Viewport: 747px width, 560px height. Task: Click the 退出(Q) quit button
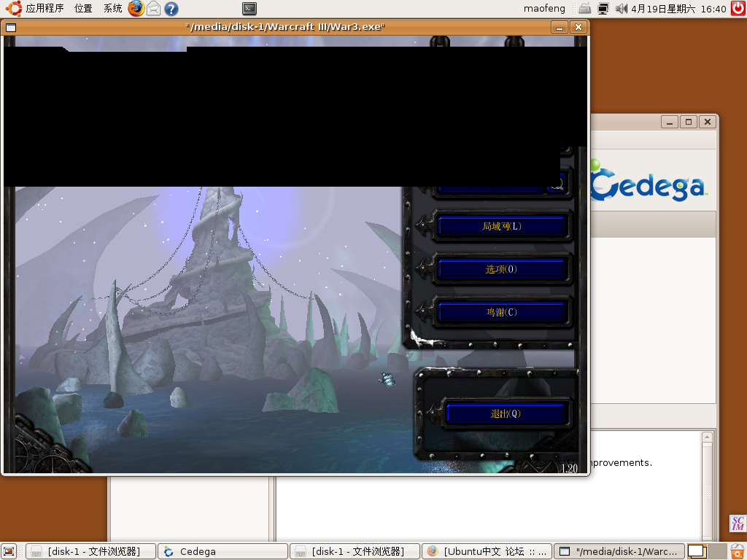click(506, 413)
